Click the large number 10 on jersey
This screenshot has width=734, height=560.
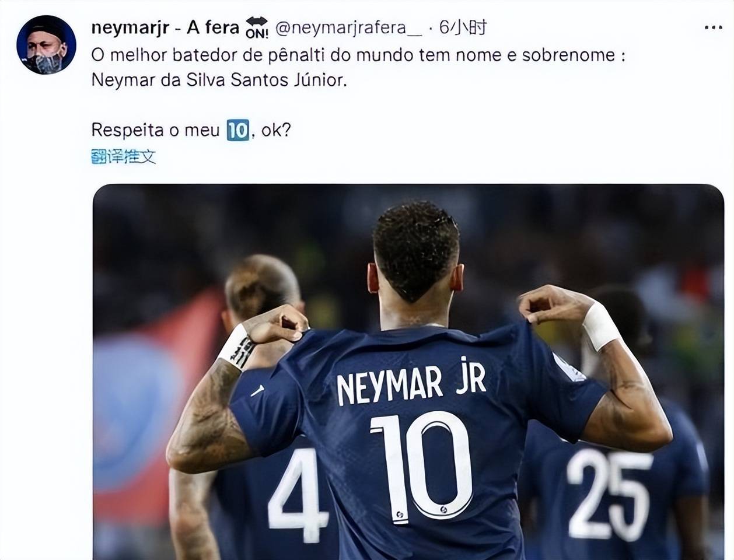point(421,467)
